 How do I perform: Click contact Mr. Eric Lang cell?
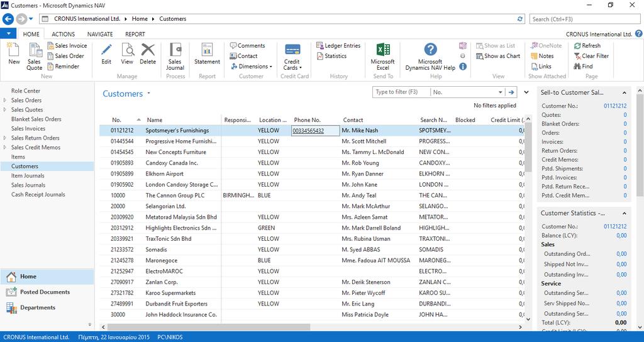tap(358, 304)
